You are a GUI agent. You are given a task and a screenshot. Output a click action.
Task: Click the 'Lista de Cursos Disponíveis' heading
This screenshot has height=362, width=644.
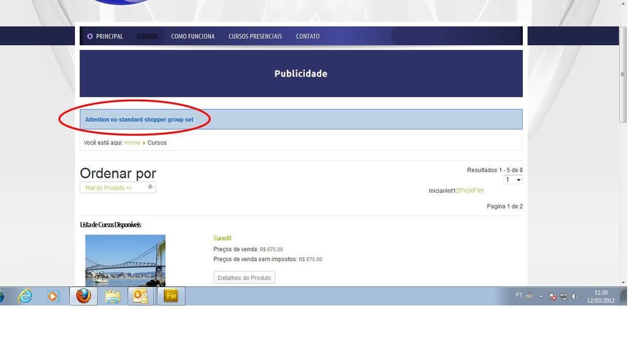pyautogui.click(x=111, y=225)
